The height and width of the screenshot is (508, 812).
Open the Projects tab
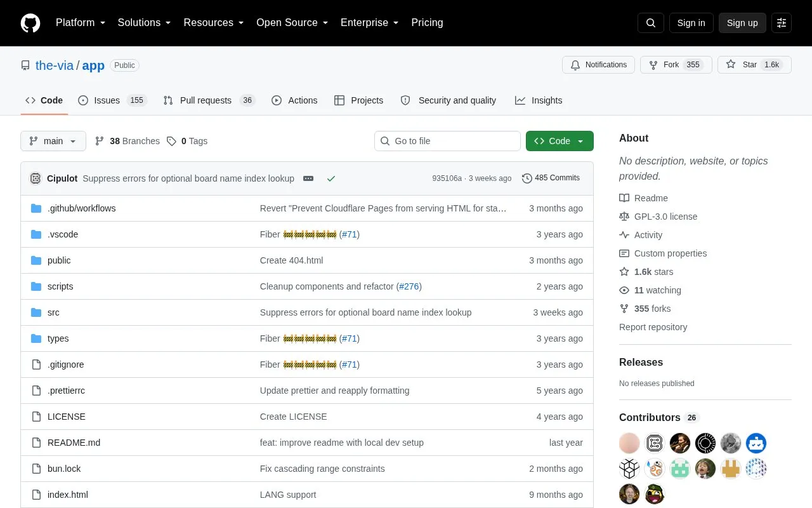point(359,100)
